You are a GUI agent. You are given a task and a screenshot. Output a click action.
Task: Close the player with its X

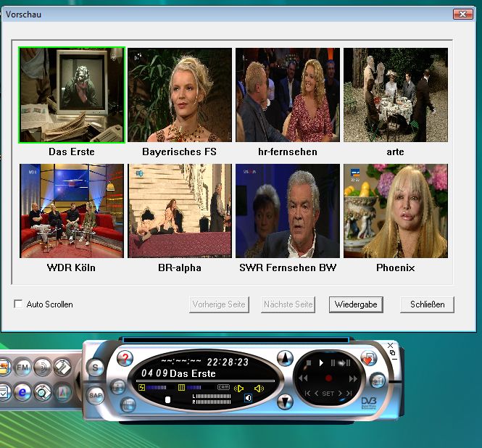point(390,345)
